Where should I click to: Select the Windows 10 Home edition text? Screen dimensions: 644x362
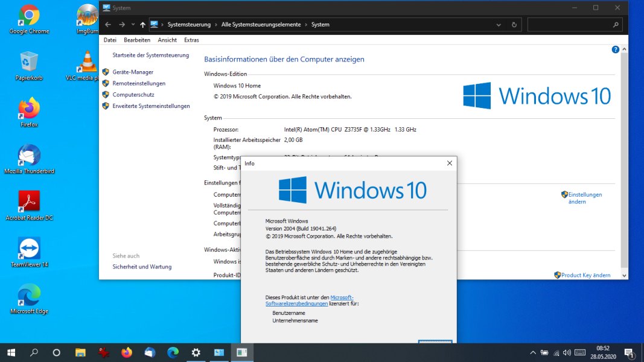237,86
